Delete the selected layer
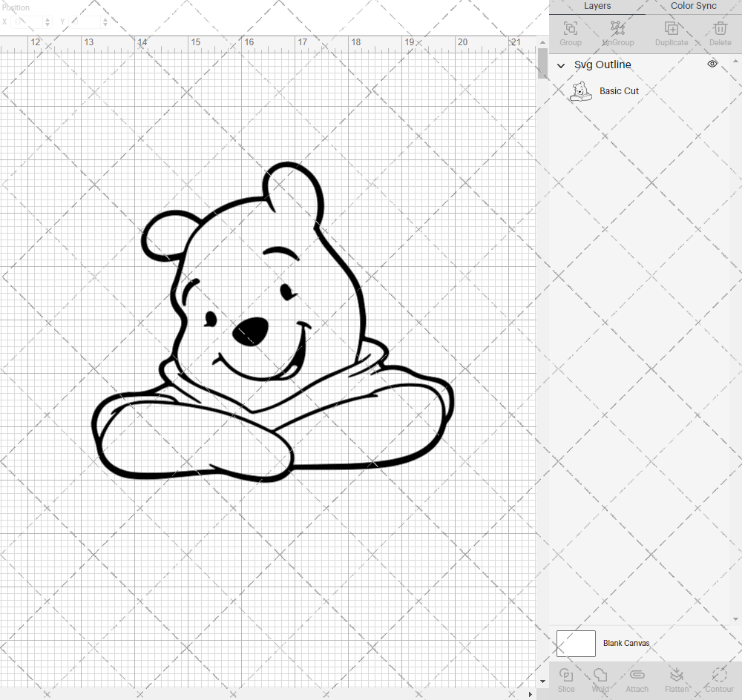Screen dimensions: 742x700 click(720, 33)
